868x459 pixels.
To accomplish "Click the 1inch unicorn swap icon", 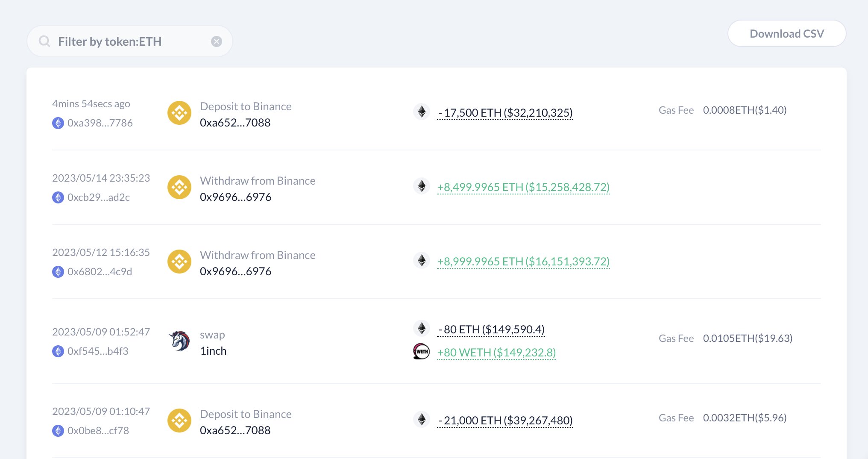I will pos(179,341).
